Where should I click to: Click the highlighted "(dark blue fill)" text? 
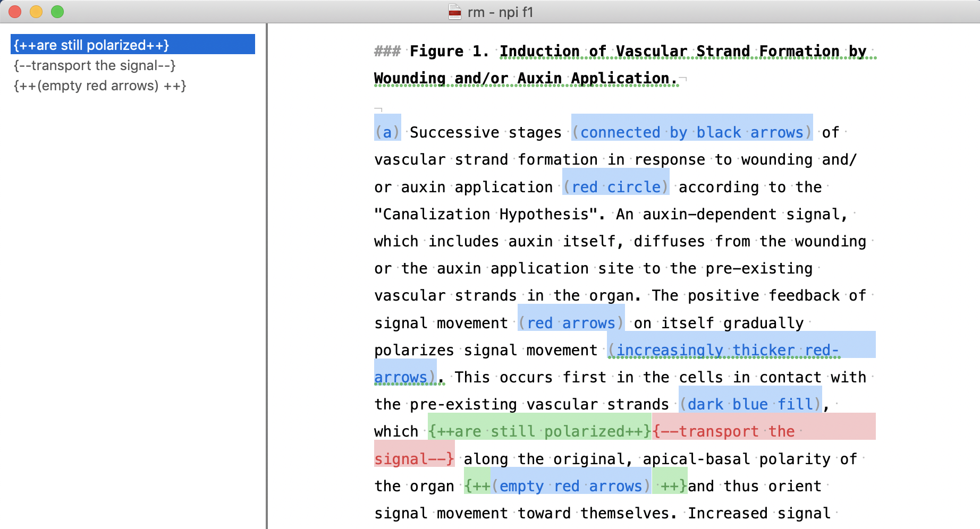[x=750, y=404]
